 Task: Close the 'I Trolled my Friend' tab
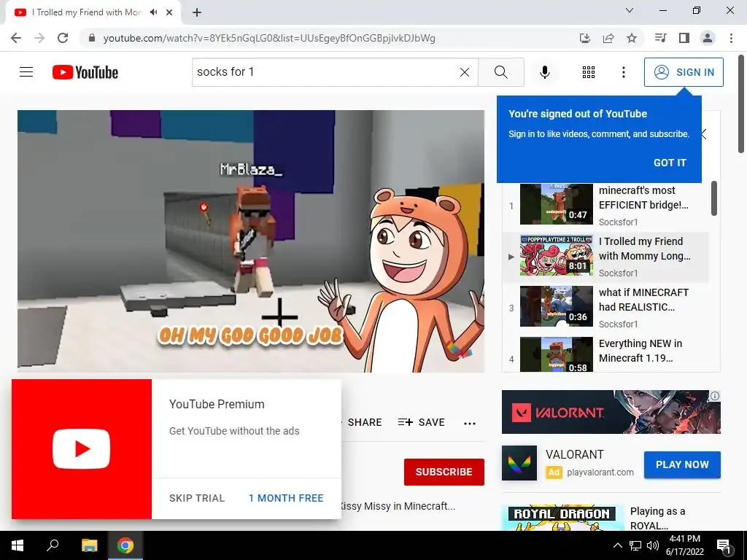(169, 12)
